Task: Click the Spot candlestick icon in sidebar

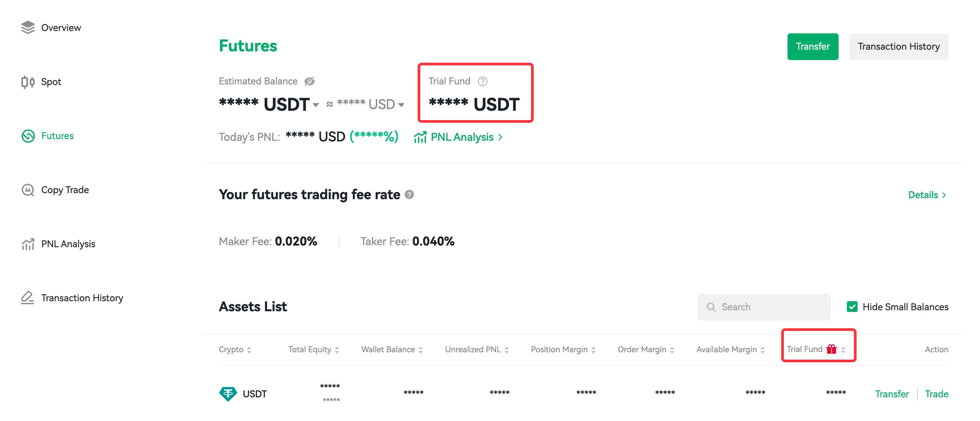Action: point(28,82)
